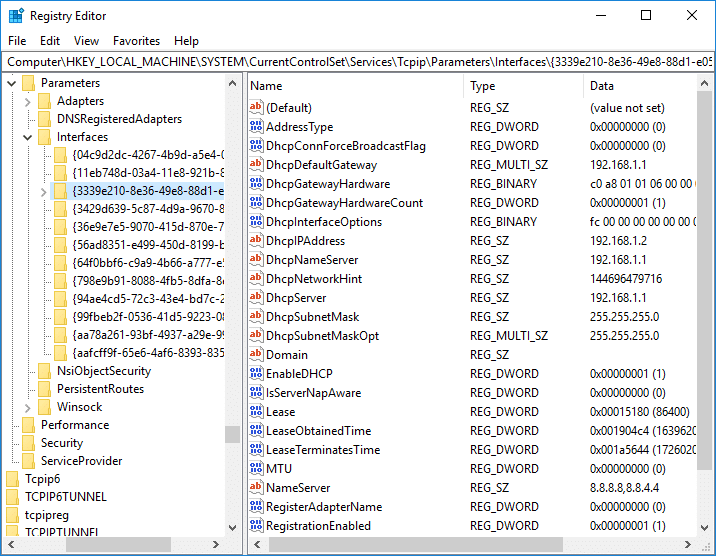
Task: Select the PersistentRoutes key in tree
Action: (x=100, y=389)
